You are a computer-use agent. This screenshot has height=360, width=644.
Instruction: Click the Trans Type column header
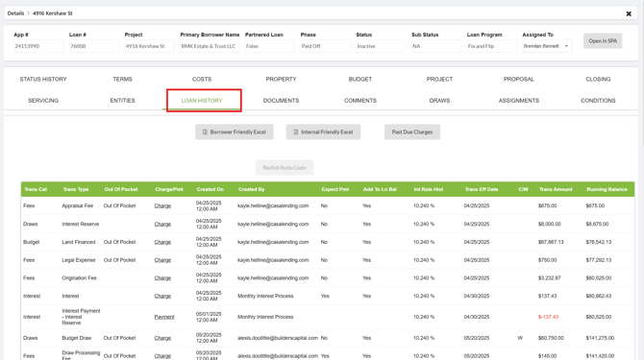click(76, 189)
